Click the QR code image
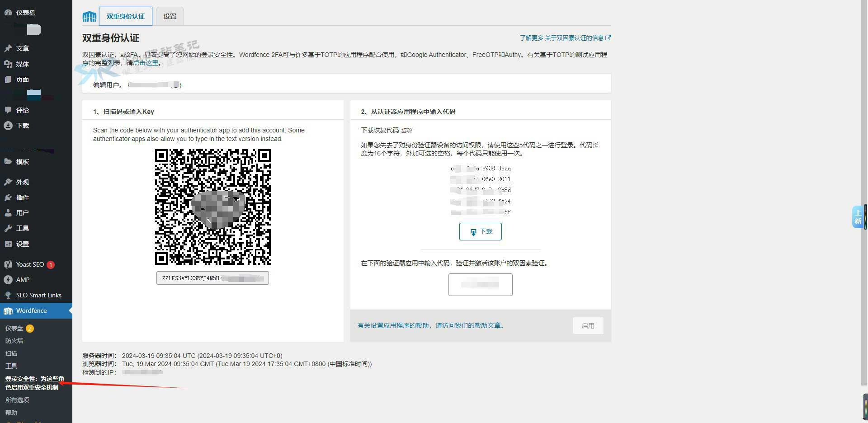The height and width of the screenshot is (423, 868). pyautogui.click(x=213, y=207)
